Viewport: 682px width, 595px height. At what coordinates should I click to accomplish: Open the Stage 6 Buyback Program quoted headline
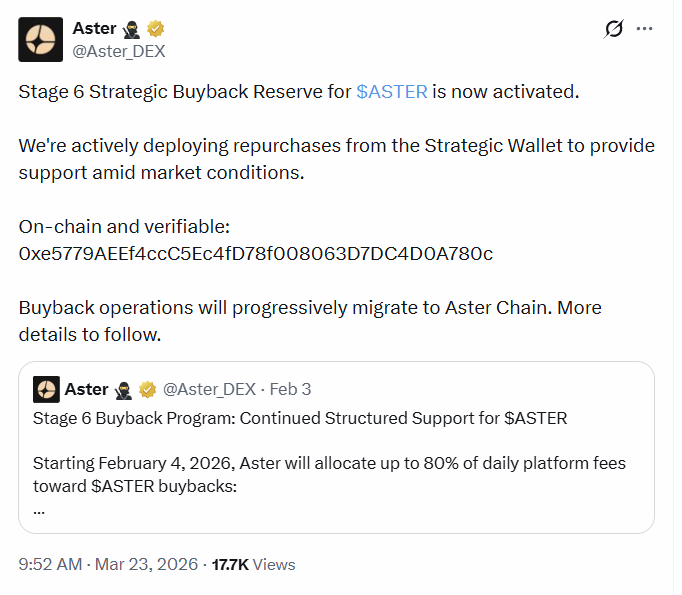point(300,418)
